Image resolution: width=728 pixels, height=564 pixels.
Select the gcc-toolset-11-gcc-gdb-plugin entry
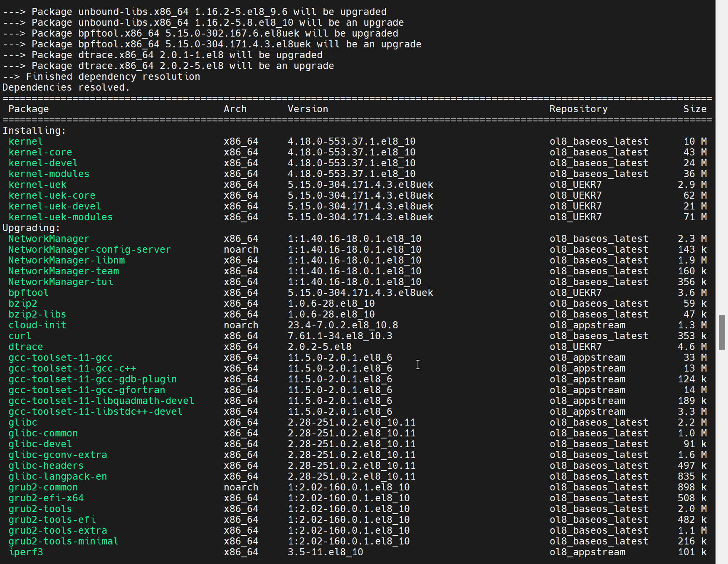tap(93, 379)
